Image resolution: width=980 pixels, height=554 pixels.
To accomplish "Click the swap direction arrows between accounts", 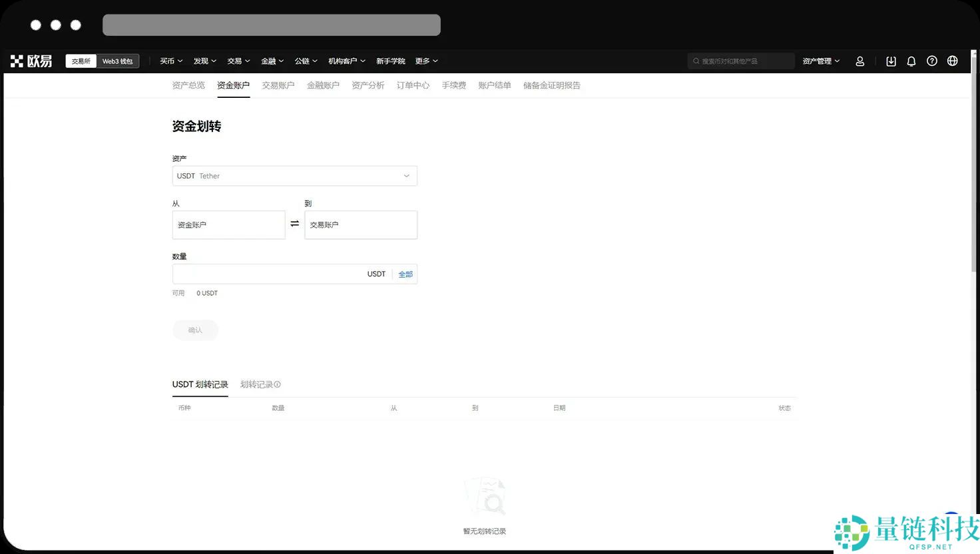I will [x=295, y=224].
